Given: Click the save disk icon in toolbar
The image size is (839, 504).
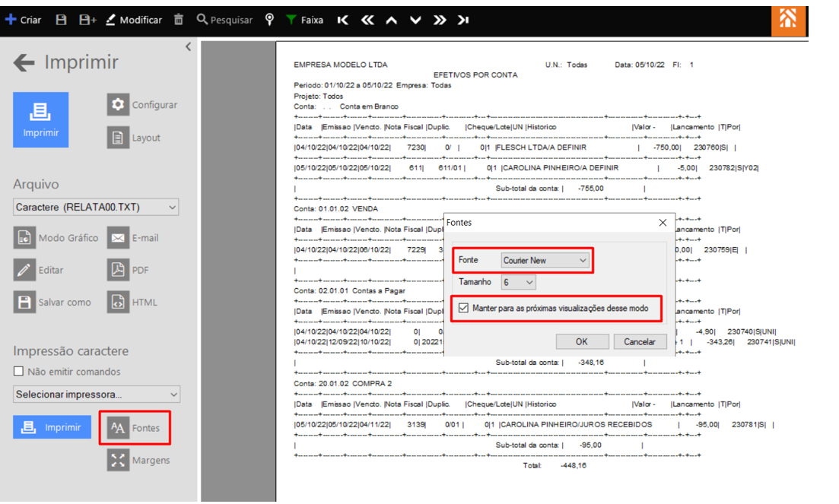Looking at the screenshot, I should (61, 20).
